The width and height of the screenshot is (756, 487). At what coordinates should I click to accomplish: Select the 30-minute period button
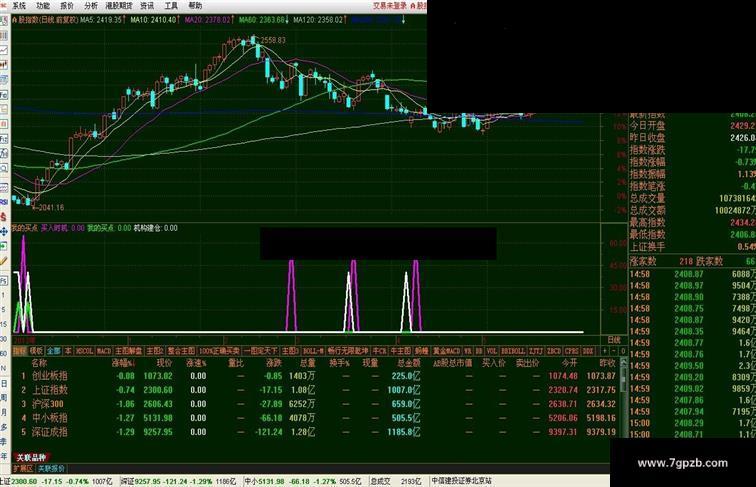[4, 339]
